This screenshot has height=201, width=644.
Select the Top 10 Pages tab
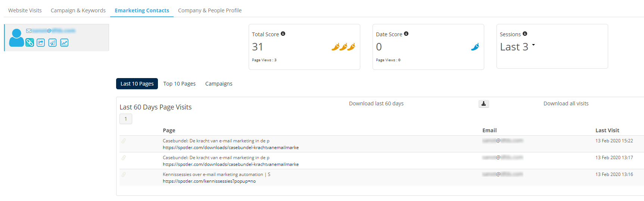(x=179, y=84)
